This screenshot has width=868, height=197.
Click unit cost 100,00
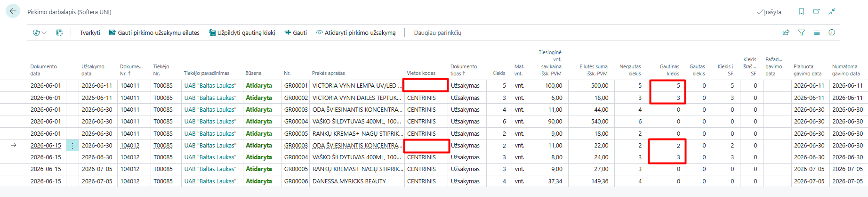(x=553, y=86)
